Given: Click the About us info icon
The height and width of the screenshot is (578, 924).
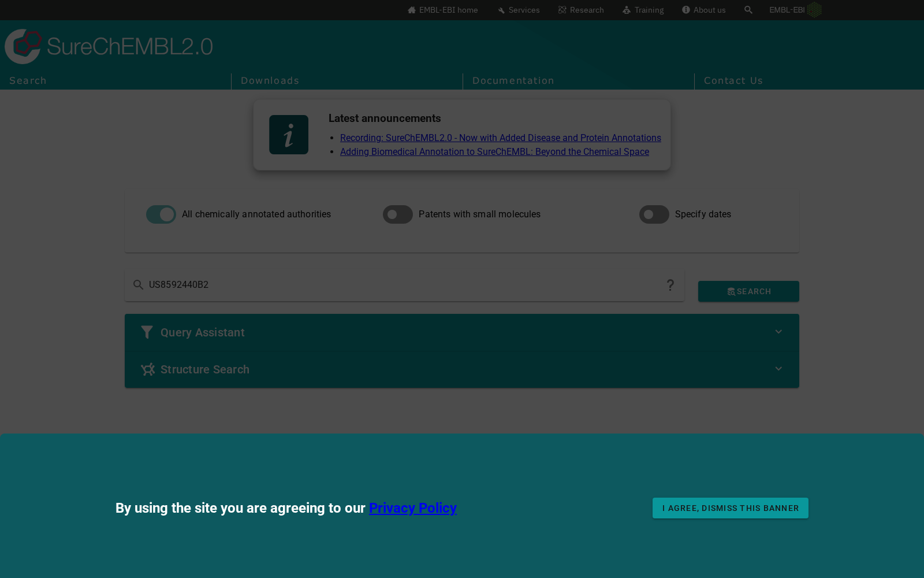Looking at the screenshot, I should (686, 10).
